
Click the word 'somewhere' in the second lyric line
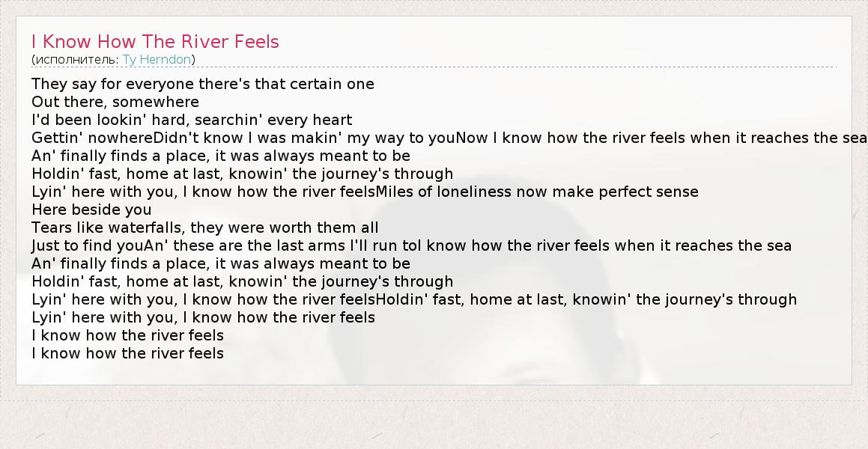[x=154, y=102]
